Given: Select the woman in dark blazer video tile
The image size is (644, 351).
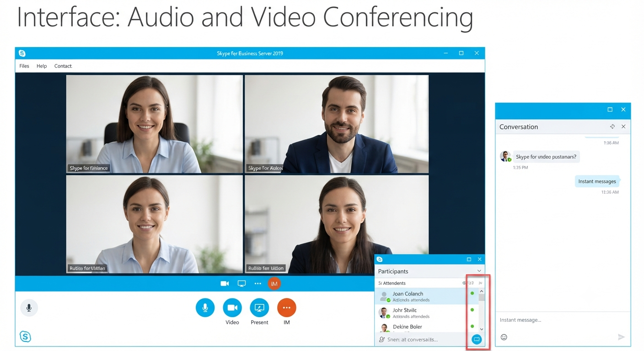Looking at the screenshot, I should point(337,224).
